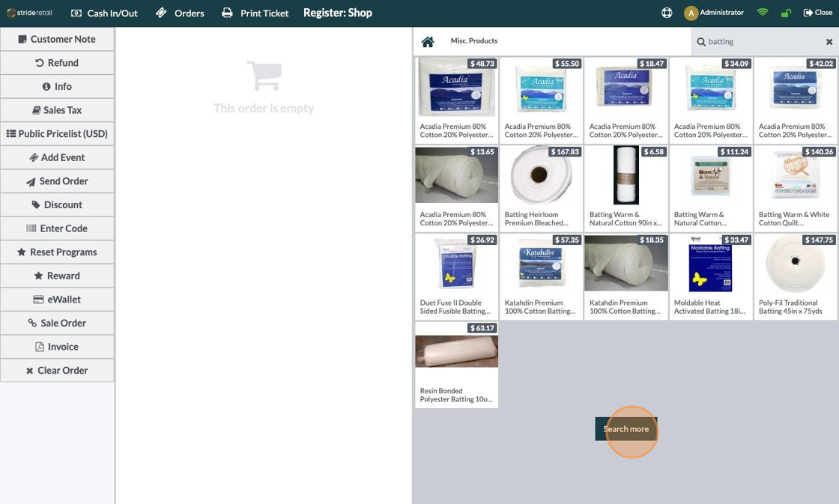The width and height of the screenshot is (839, 504).
Task: Add Resin Bonded Polyester Batting
Action: pos(456,365)
